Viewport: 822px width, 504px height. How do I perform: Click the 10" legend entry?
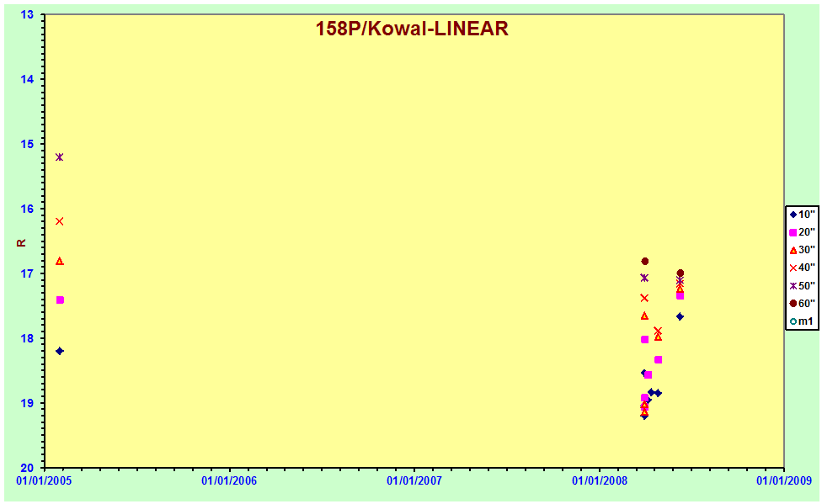pos(802,215)
